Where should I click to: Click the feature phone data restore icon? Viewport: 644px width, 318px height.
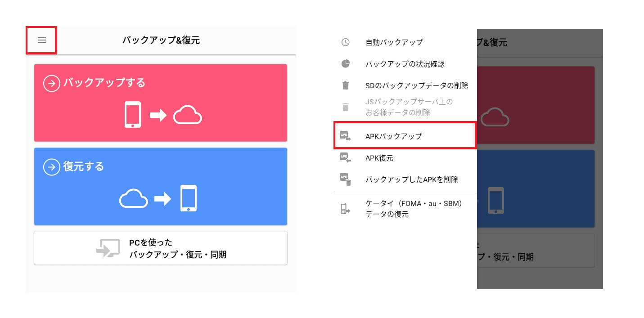pos(345,209)
